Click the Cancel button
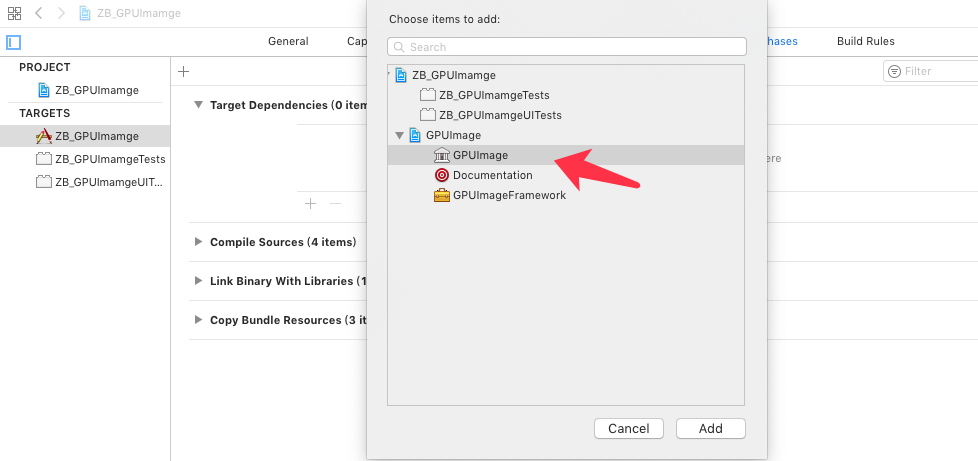Screen dimensions: 978x461 629,429
